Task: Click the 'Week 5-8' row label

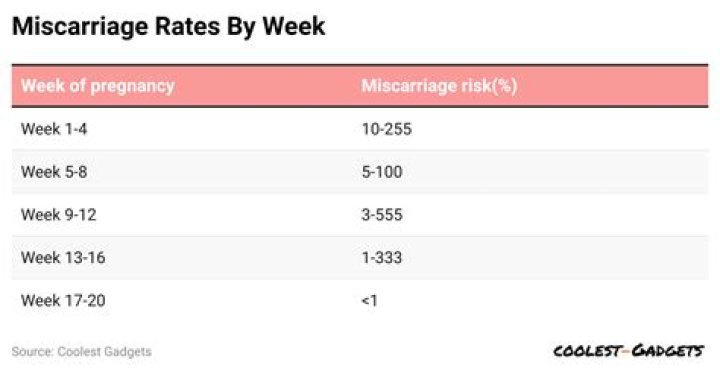Action: 54,172
